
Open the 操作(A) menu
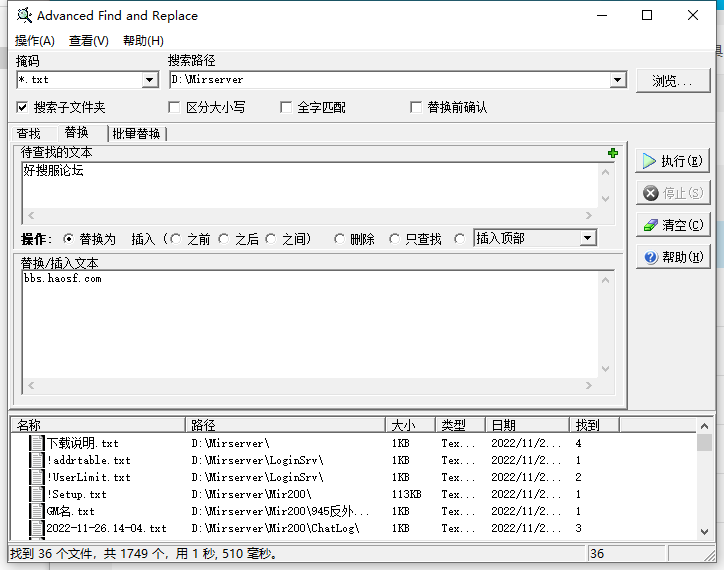(x=35, y=41)
